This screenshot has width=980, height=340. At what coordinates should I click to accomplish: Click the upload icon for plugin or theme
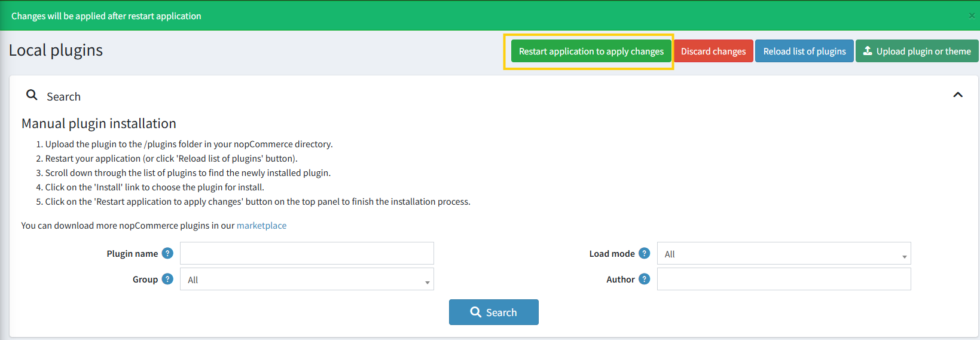pos(868,51)
